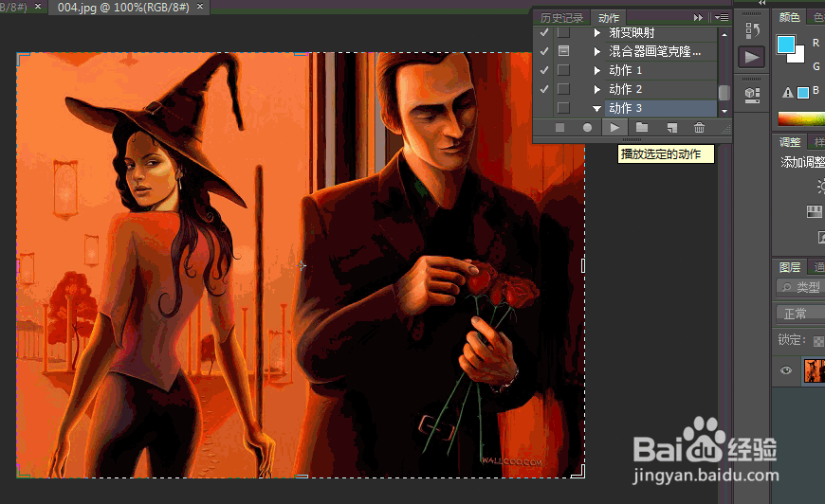The width and height of the screenshot is (825, 504).
Task: Collapse the 动作 3 steps
Action: [596, 109]
